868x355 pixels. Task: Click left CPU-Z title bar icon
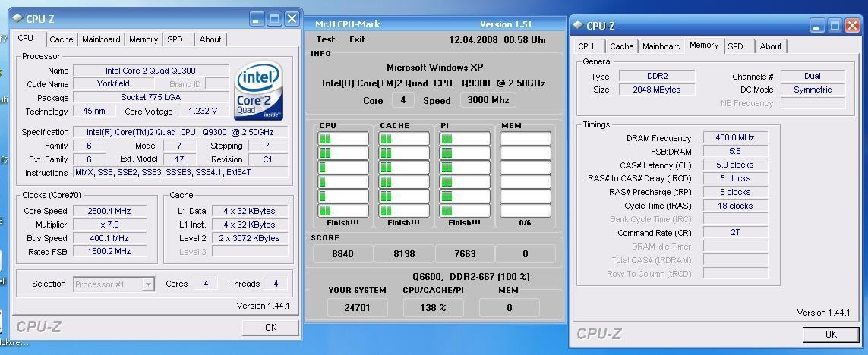pyautogui.click(x=17, y=18)
